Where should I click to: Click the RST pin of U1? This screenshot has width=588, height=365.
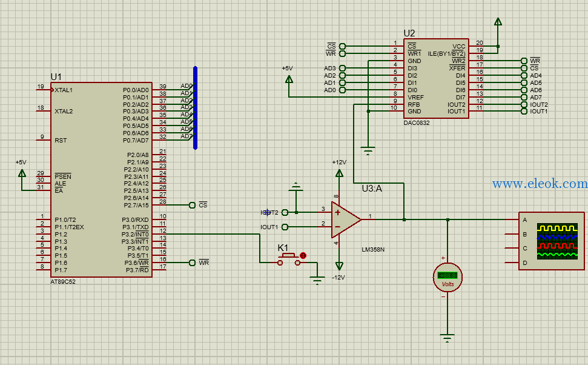(x=44, y=140)
